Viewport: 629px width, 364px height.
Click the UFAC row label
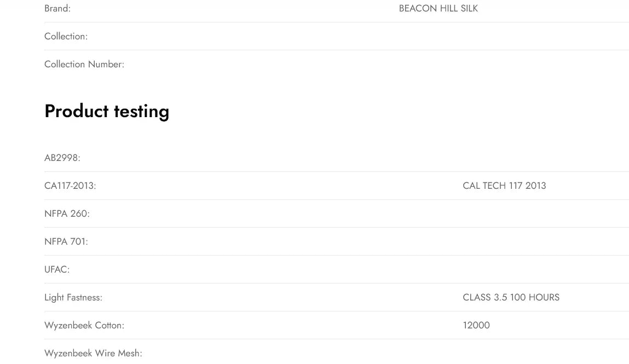tap(57, 270)
